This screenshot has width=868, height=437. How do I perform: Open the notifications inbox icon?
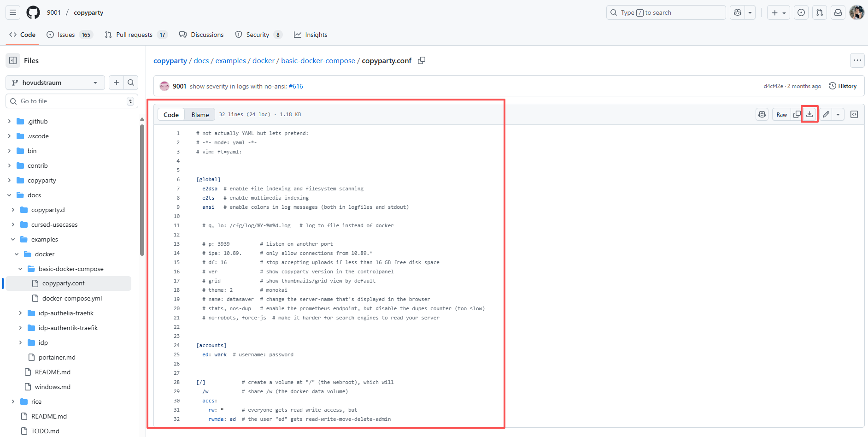pyautogui.click(x=838, y=12)
